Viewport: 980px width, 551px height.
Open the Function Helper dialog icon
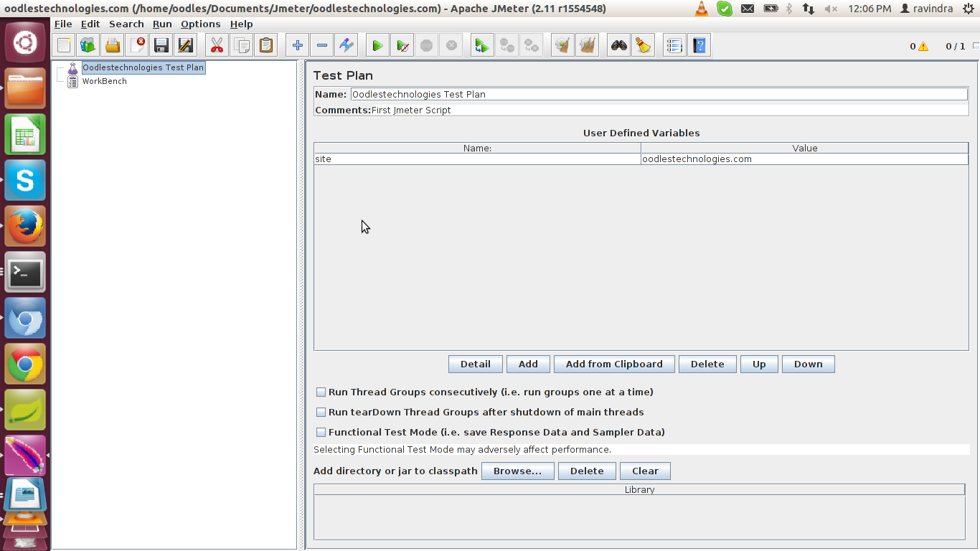tap(674, 46)
